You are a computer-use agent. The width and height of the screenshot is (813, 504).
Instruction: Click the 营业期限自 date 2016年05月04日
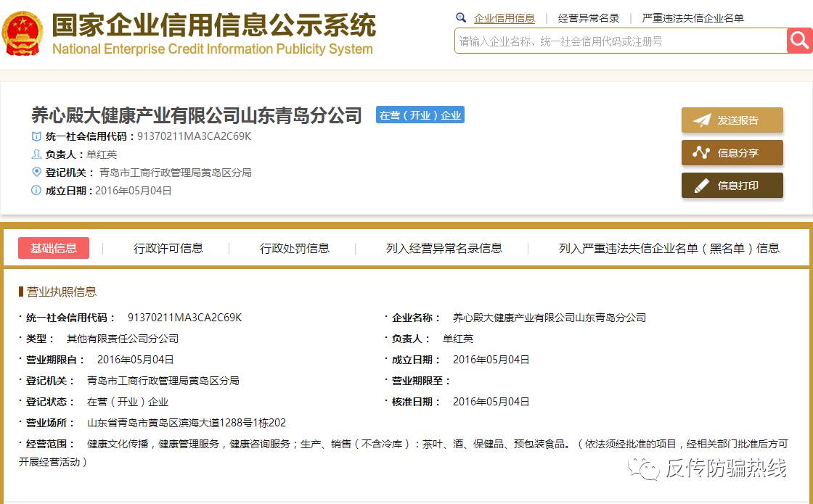point(135,360)
